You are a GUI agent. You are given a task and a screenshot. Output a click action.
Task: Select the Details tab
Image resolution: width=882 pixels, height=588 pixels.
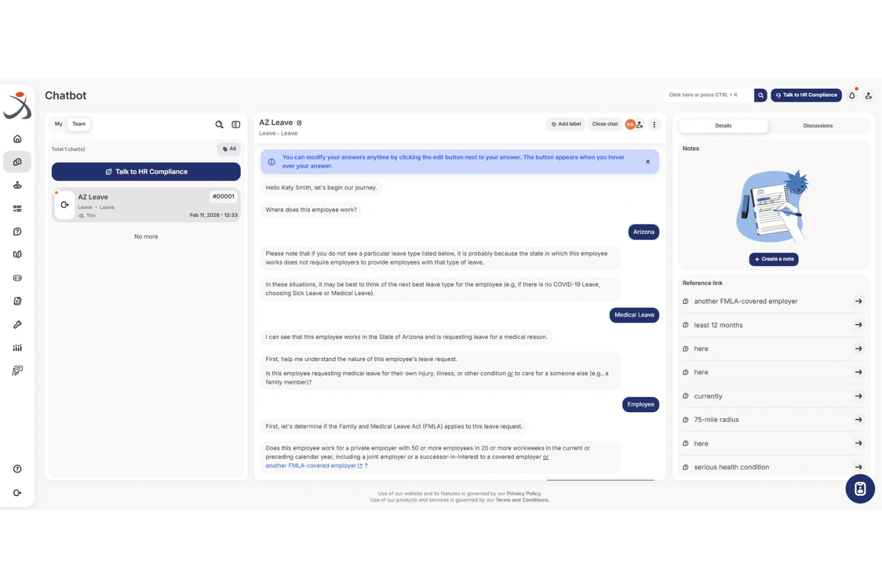click(723, 126)
